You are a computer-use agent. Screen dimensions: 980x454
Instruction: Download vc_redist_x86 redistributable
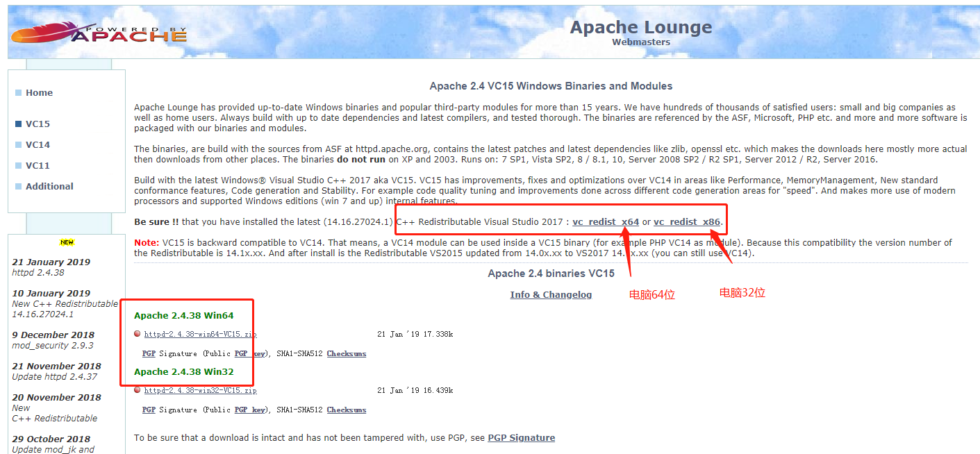click(x=687, y=222)
